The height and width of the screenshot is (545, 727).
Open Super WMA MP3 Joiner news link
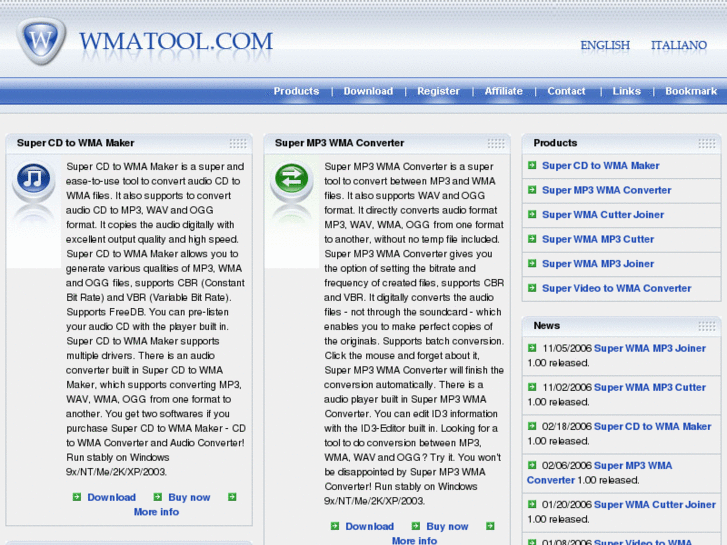650,348
